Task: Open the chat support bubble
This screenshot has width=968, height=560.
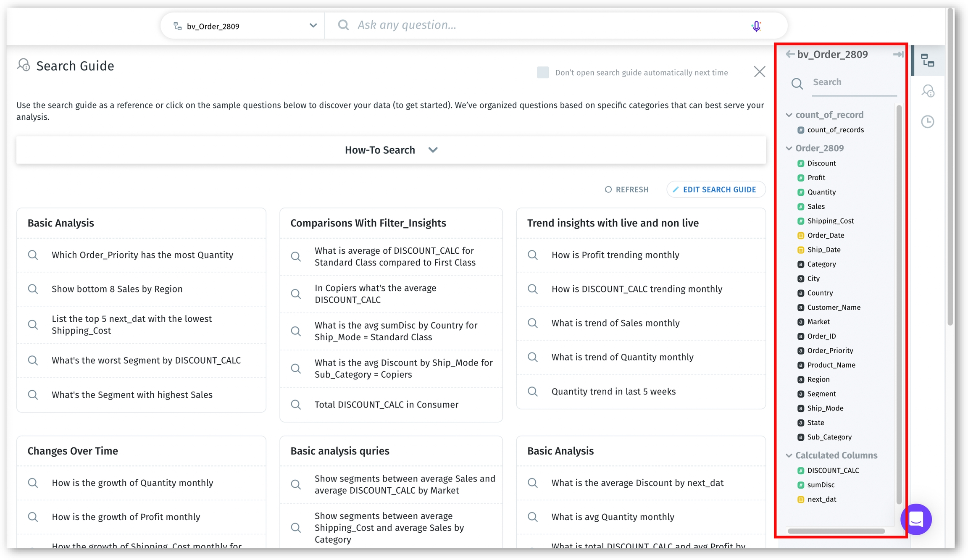Action: (916, 519)
